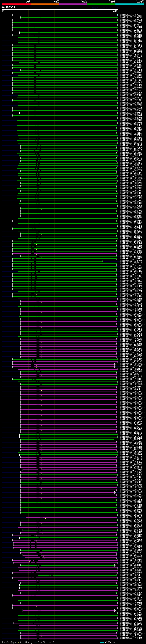
Task: Select the query name AV393383
Action: pyautogui.click(x=8, y=8)
